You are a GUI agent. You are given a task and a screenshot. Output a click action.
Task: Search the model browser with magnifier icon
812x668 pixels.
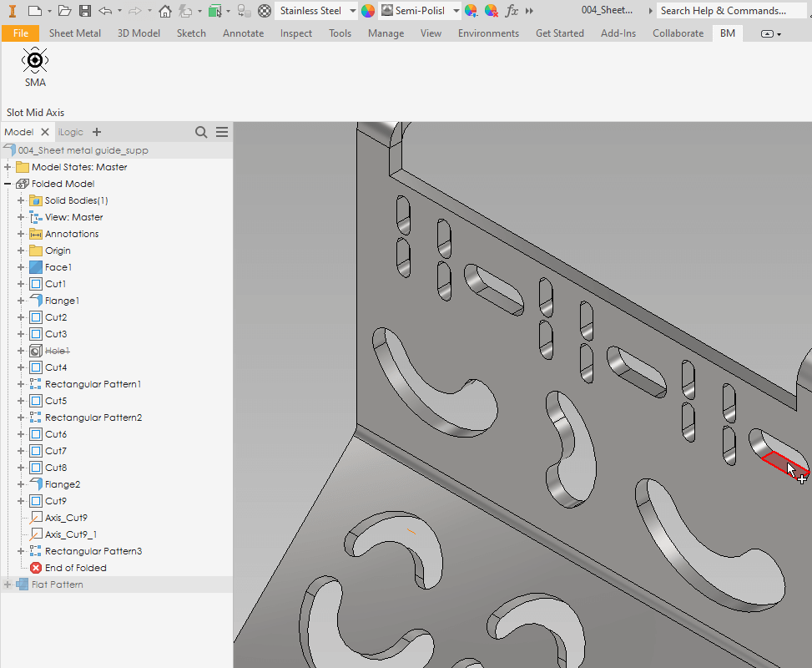[201, 132]
